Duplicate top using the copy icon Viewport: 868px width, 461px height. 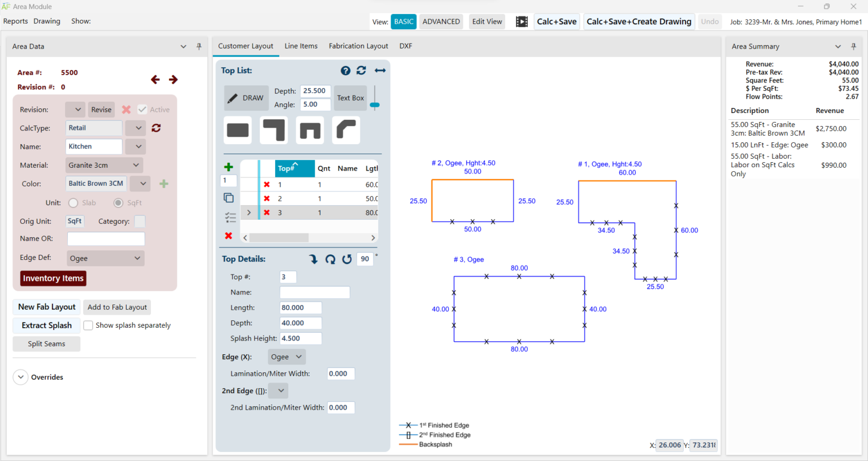click(228, 198)
